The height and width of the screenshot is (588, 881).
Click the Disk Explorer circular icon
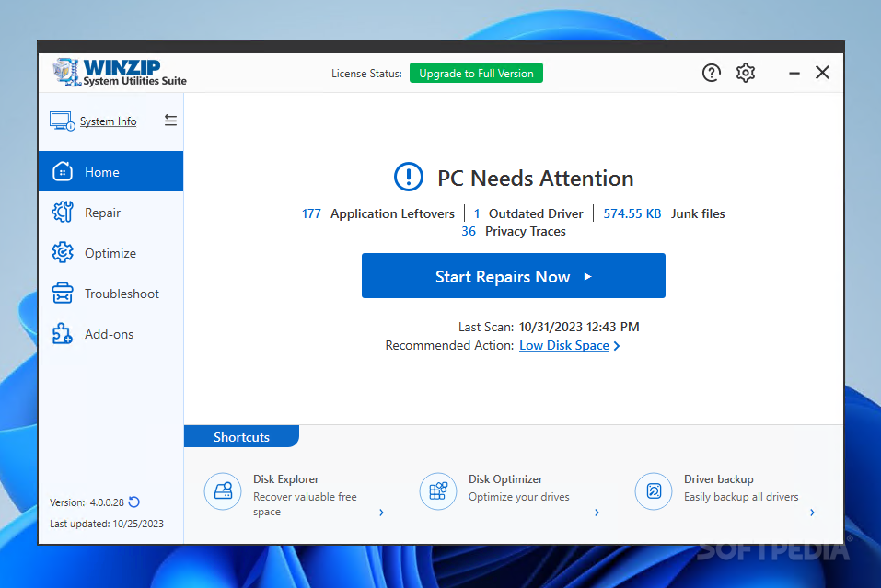[223, 490]
